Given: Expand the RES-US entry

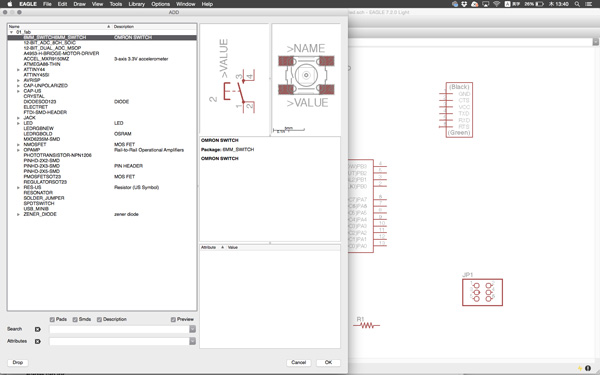Looking at the screenshot, I should coord(18,188).
